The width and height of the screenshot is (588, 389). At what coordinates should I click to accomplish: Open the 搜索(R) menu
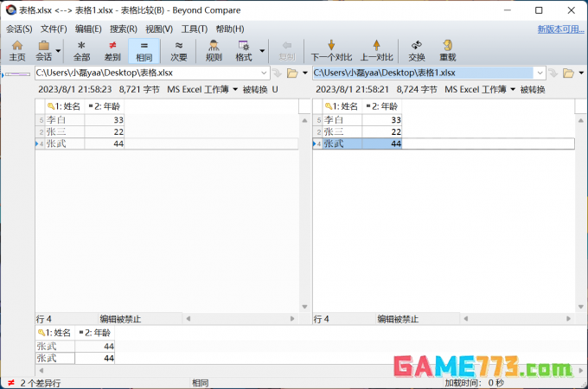coord(123,29)
